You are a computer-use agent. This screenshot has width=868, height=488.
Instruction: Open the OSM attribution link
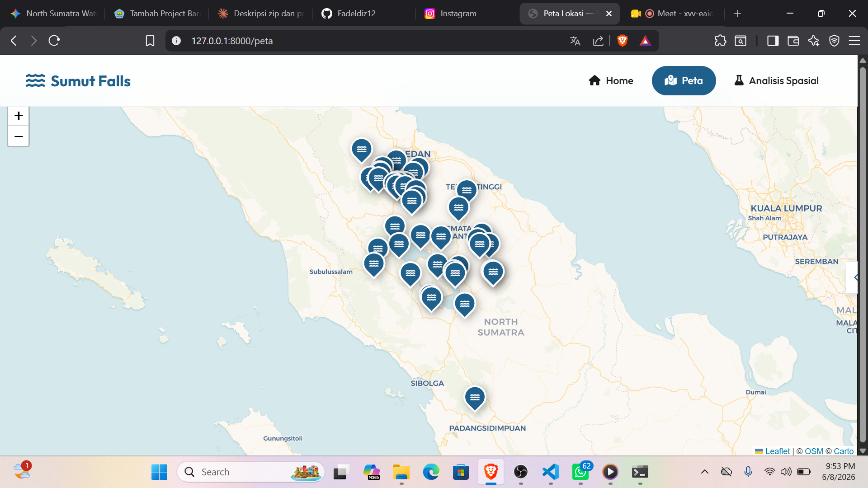pos(814,451)
